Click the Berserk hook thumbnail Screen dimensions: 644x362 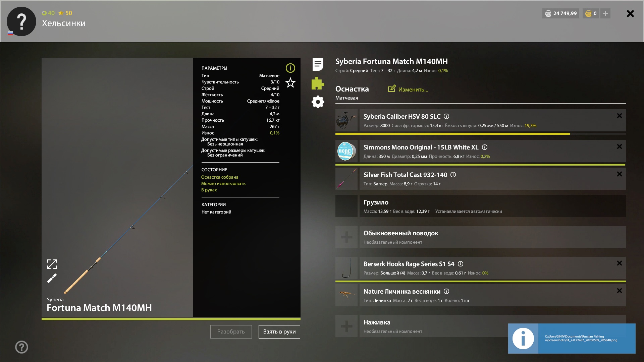point(346,268)
